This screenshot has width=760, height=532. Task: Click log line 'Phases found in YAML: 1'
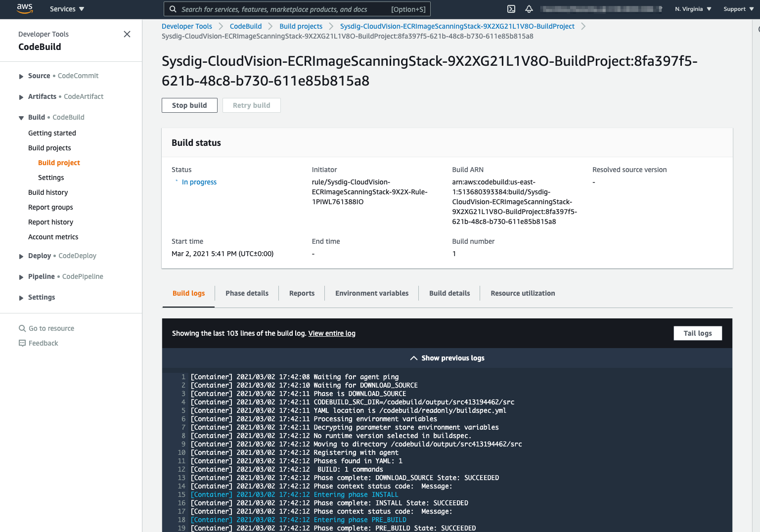(297, 461)
